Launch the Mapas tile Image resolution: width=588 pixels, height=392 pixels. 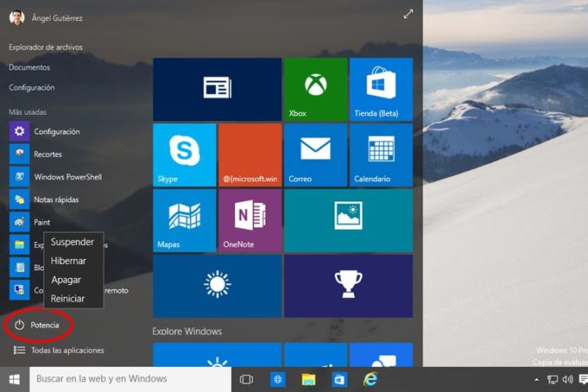click(185, 220)
